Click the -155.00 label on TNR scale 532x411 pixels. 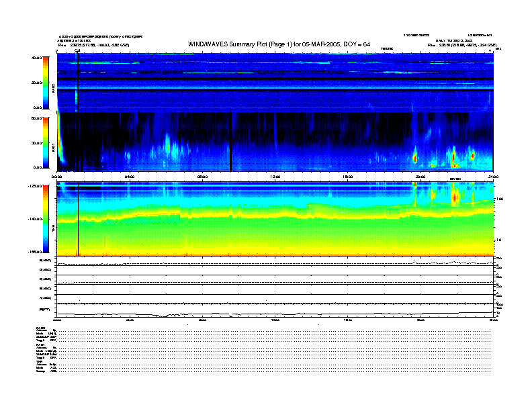[36, 252]
